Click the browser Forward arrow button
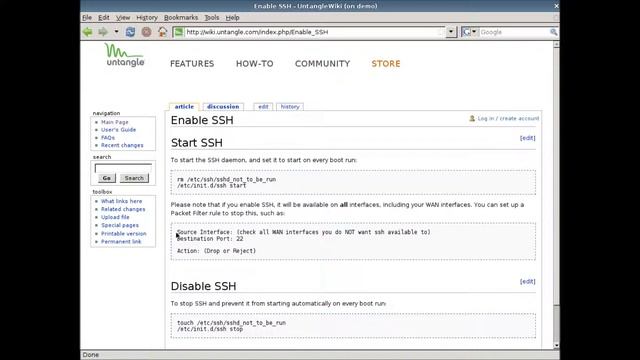 (103, 32)
